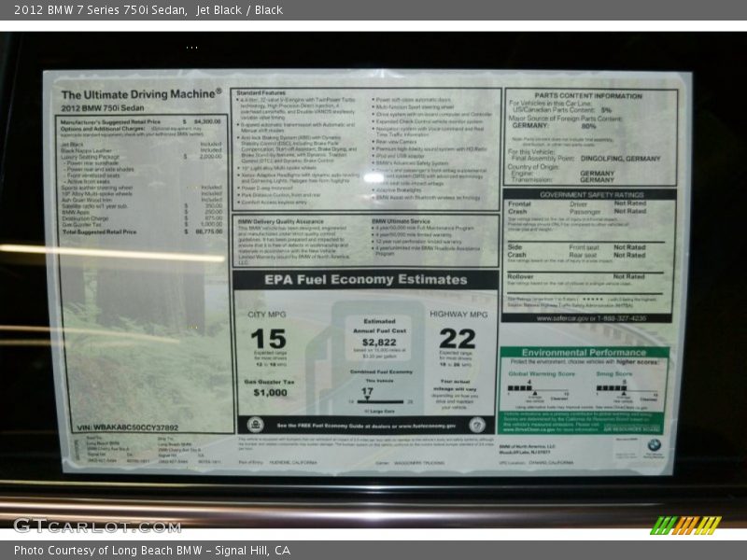This screenshot has height=560, width=747.
Task: Click the 'Frontal Crash' rating label
Action: (x=519, y=207)
